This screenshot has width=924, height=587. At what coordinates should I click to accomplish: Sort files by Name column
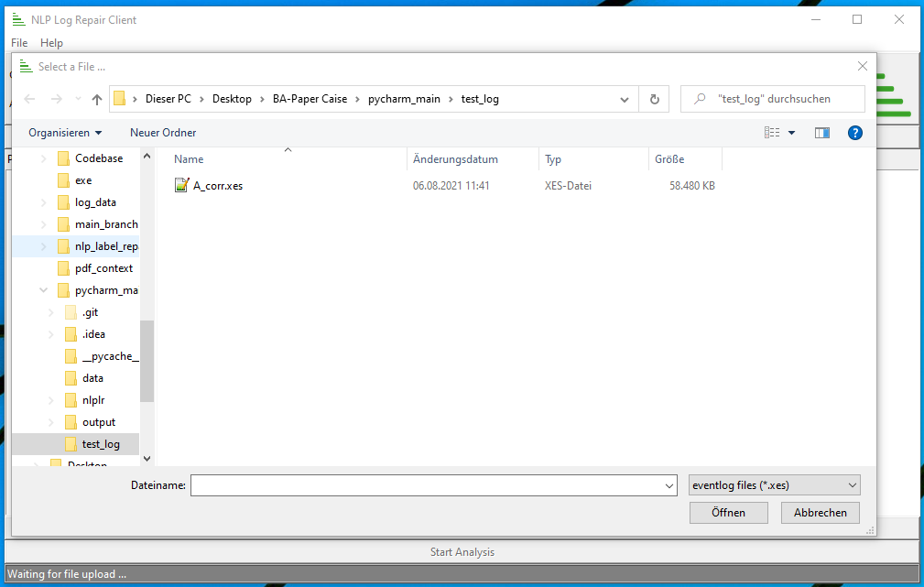coord(189,159)
